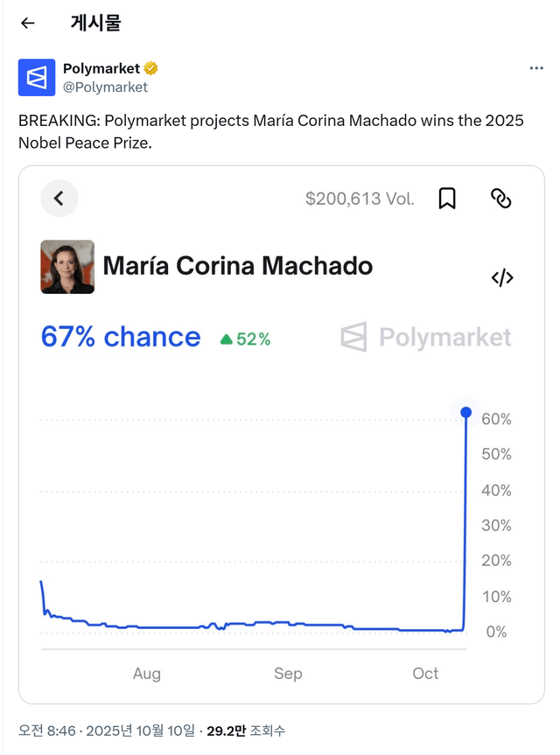Click the Sep label on chart axis
The width and height of the screenshot is (560, 755).
click(x=288, y=673)
